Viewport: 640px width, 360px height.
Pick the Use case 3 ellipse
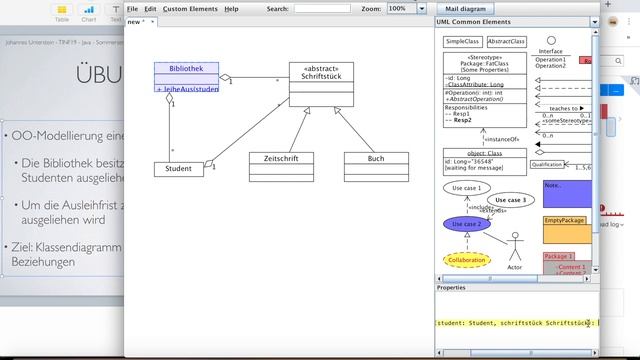tap(511, 200)
